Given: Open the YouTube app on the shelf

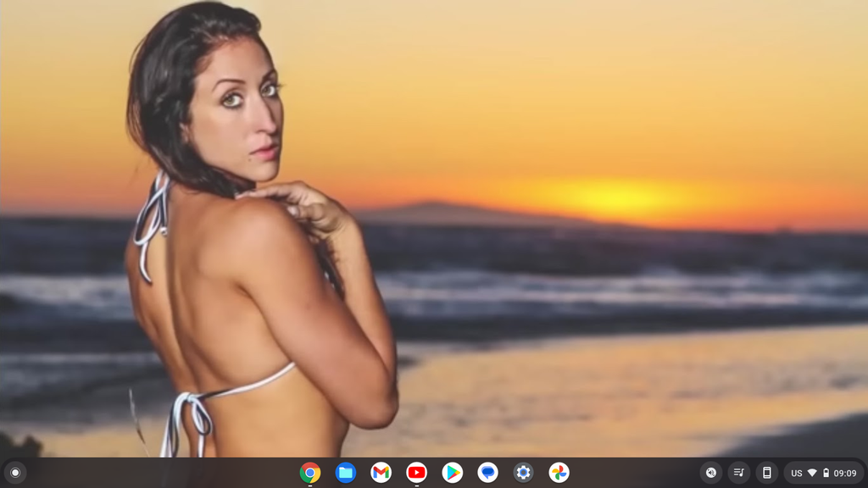Looking at the screenshot, I should click(x=416, y=473).
